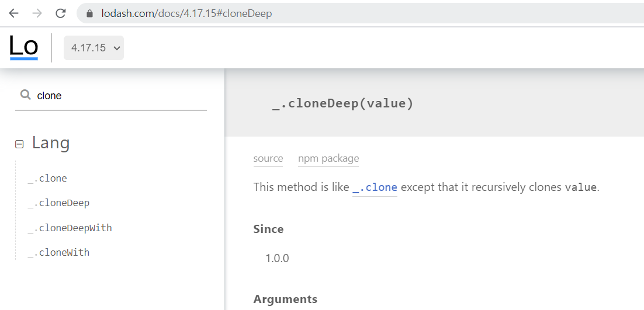Screen dimensions: 644x310
Task: Select _.cloneDeep in the sidebar
Action: click(58, 203)
